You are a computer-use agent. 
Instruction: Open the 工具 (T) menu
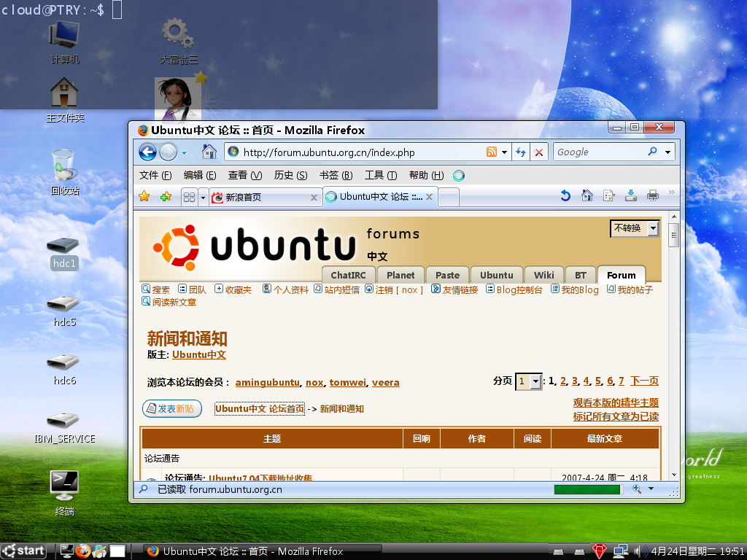381,175
